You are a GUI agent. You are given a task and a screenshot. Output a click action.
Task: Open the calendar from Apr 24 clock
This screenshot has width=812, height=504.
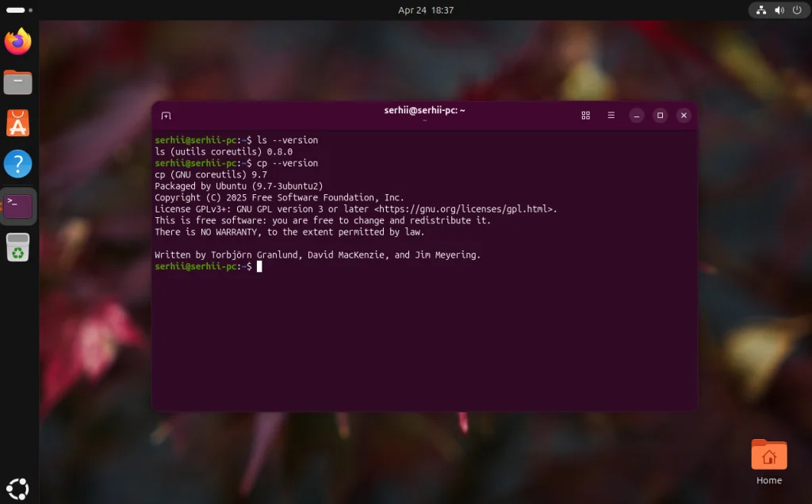point(426,10)
